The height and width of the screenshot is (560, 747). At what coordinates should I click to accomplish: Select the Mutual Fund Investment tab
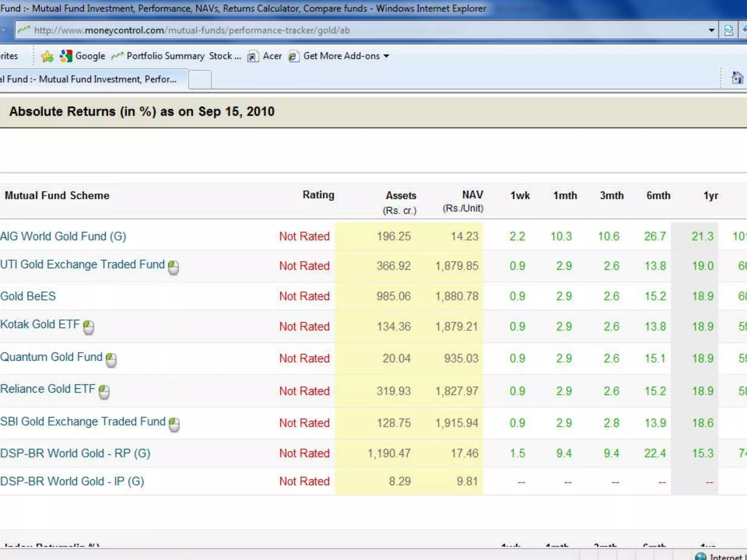(x=91, y=79)
